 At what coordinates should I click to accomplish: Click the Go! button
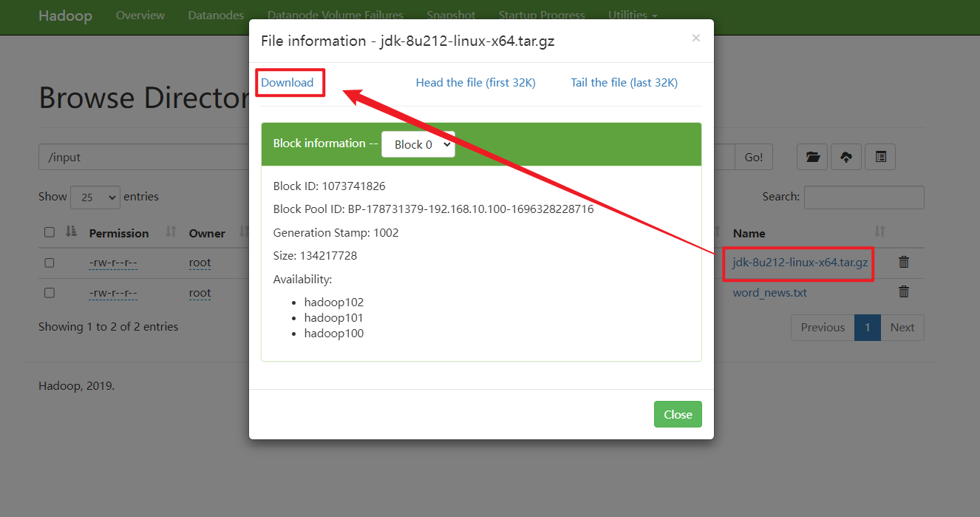[754, 157]
